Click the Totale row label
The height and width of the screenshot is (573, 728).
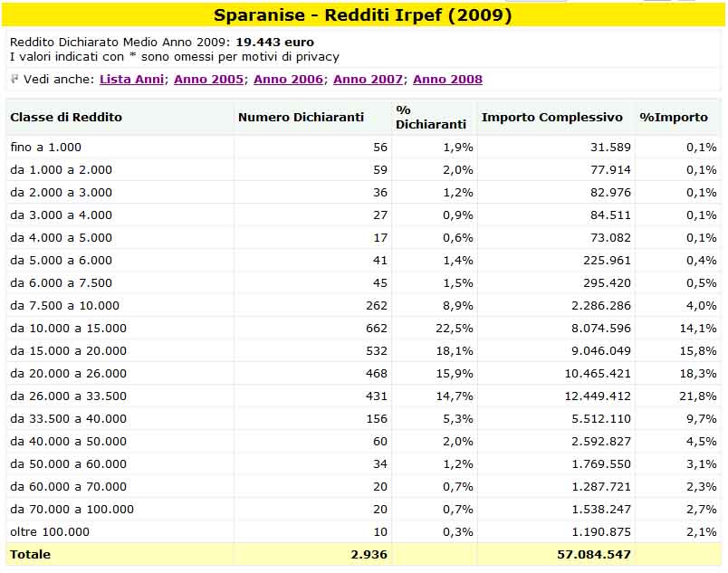tap(30, 554)
